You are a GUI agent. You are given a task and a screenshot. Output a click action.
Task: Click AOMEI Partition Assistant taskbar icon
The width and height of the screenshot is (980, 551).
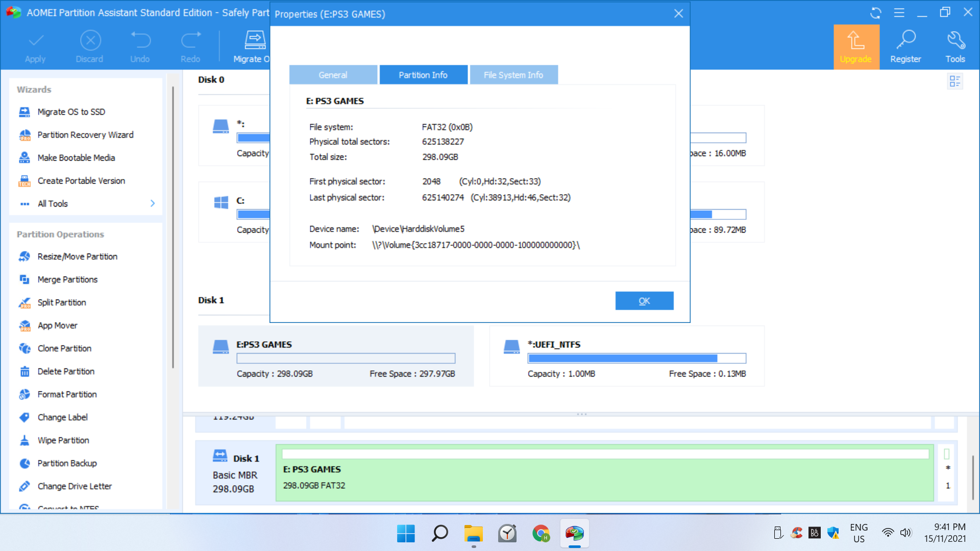(x=575, y=534)
